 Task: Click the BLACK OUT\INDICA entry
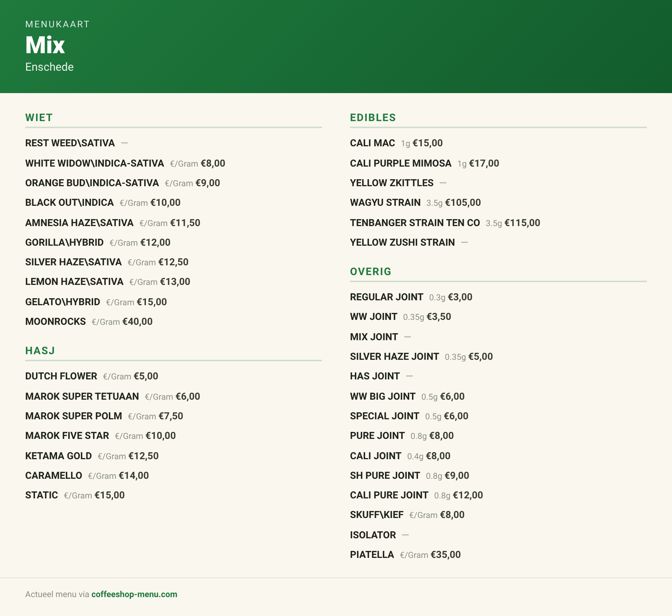pyautogui.click(x=69, y=203)
